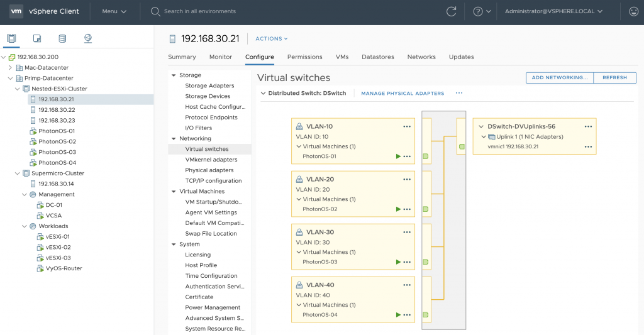Image resolution: width=644 pixels, height=335 pixels.
Task: Open VMs and Templates inventory view icon
Action: click(37, 38)
